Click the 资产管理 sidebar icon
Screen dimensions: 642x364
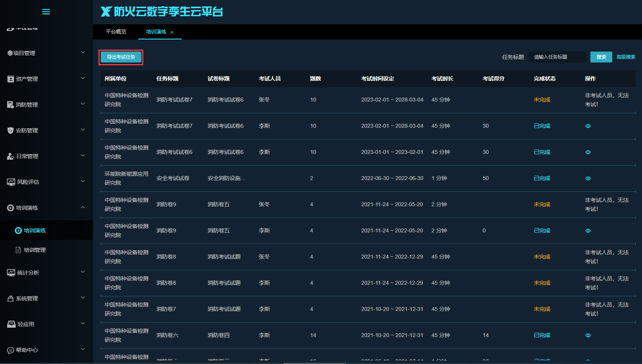click(11, 79)
